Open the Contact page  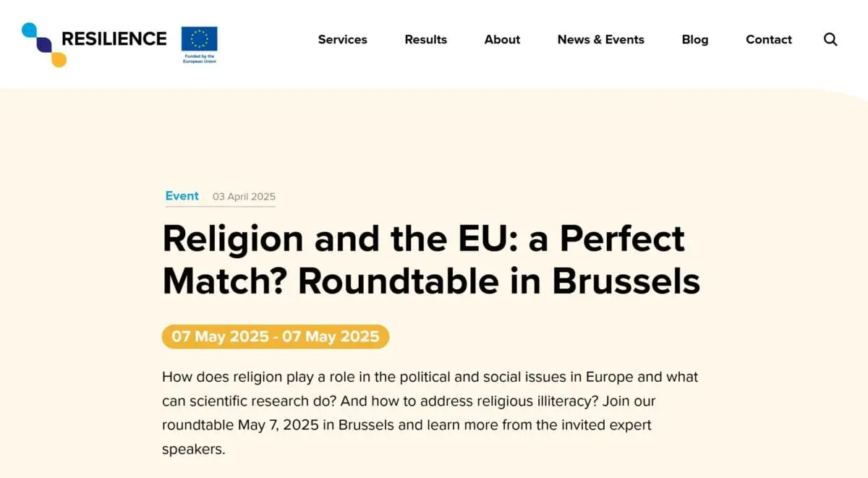[768, 40]
